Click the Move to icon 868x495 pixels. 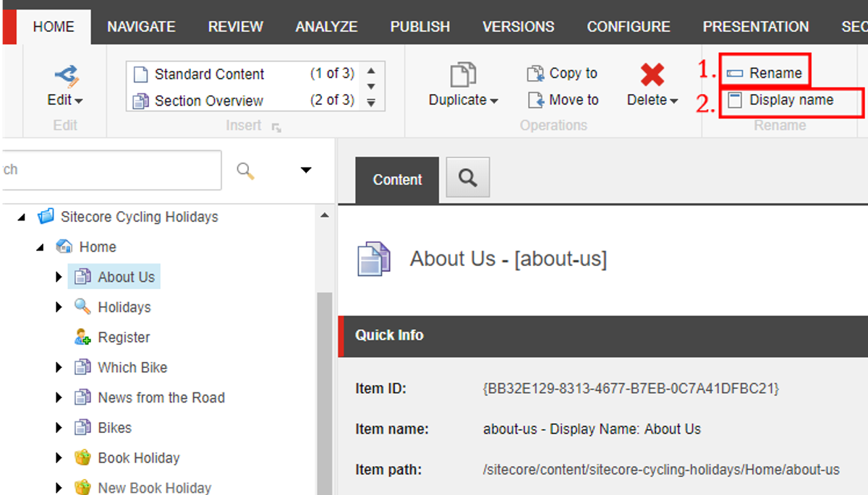point(535,100)
